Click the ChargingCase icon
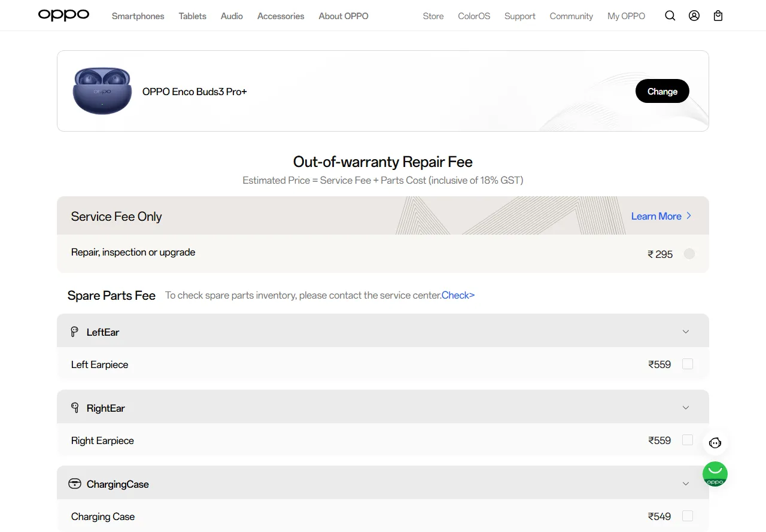 (x=75, y=484)
